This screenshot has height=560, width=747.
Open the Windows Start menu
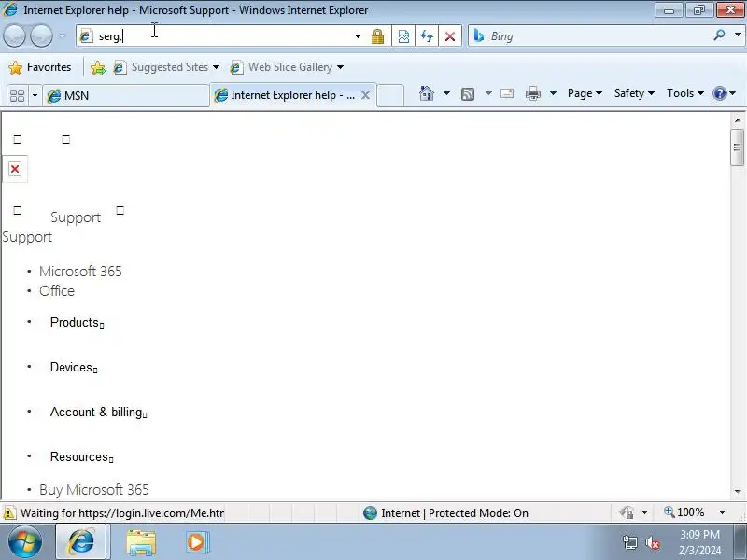[x=25, y=542]
